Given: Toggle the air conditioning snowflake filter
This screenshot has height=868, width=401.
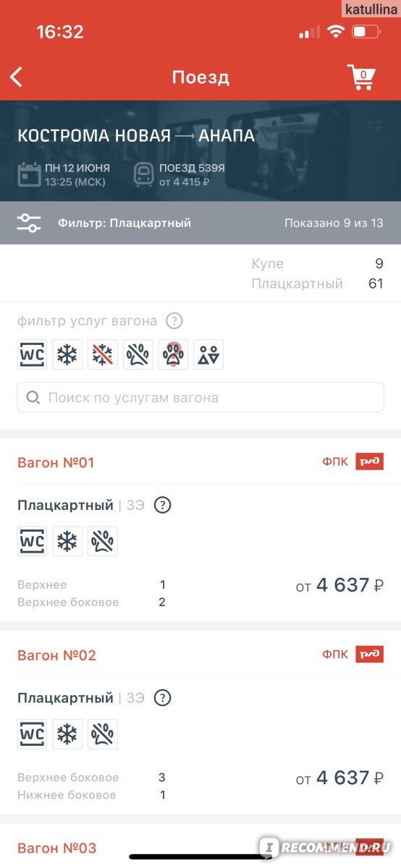Looking at the screenshot, I should (67, 355).
